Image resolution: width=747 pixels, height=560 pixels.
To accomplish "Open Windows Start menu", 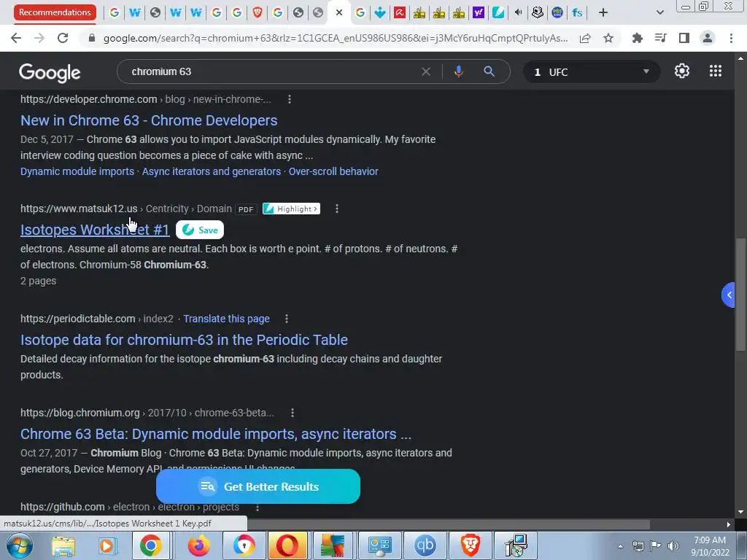I will tap(18, 545).
